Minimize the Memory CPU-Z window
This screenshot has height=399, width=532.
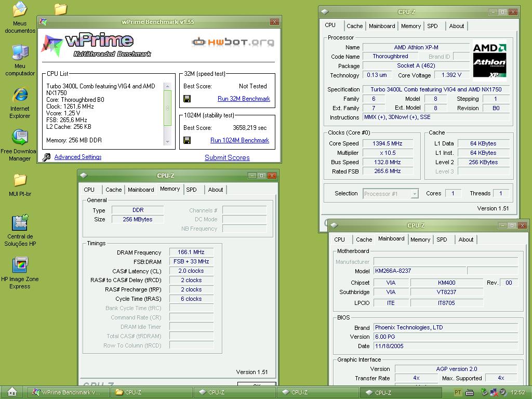[252, 176]
